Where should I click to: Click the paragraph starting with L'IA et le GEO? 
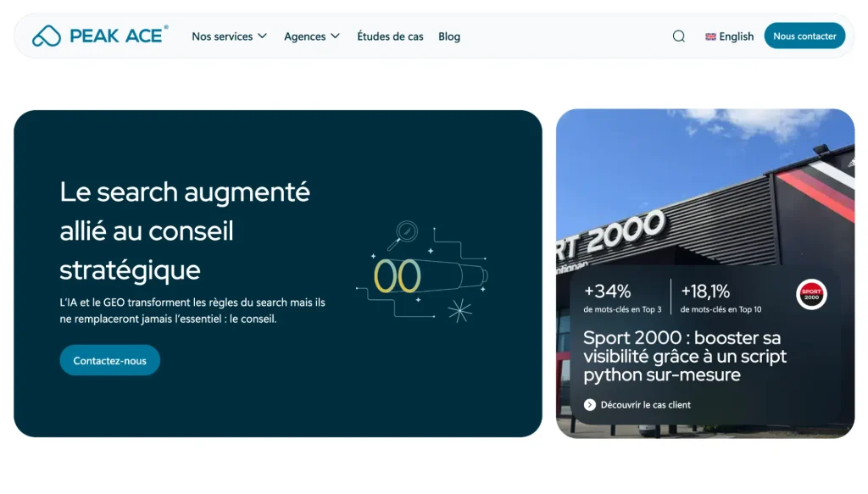coord(192,310)
